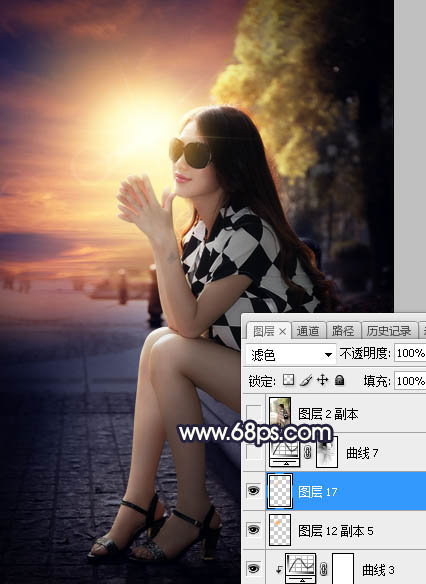Screen dimensions: 426x584
Task: Click the mask link icon on 曲线 3
Action: pos(324,569)
